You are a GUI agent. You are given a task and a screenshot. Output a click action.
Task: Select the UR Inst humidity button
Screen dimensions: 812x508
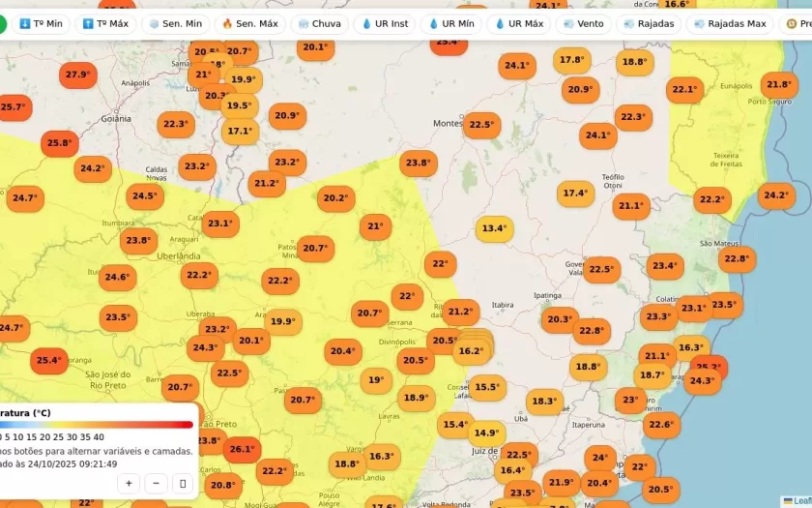pos(385,23)
